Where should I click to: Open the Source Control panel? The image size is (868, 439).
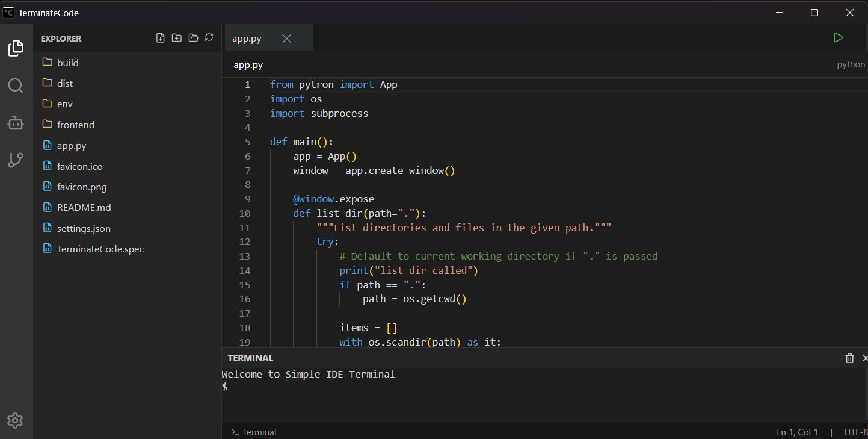click(16, 160)
